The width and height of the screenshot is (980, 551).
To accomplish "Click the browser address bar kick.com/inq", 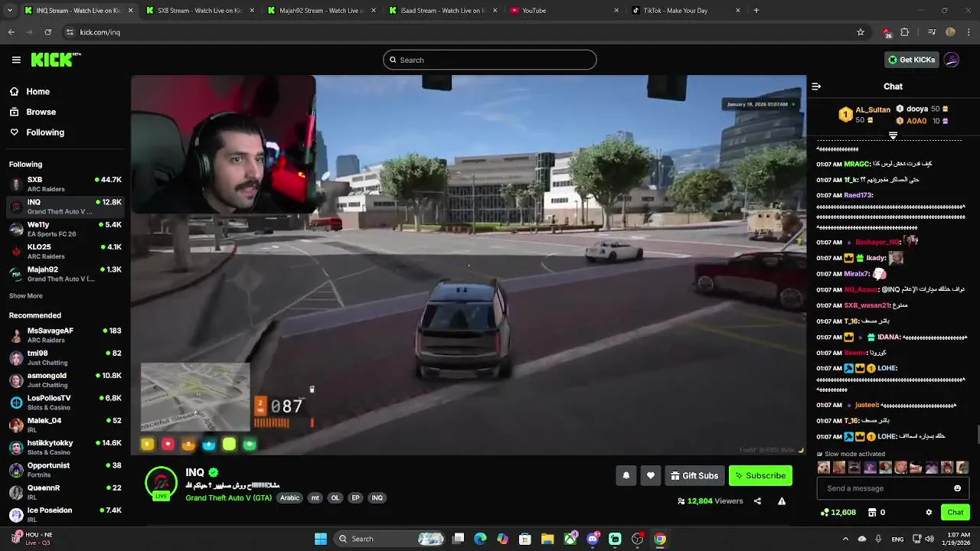I will pos(459,32).
